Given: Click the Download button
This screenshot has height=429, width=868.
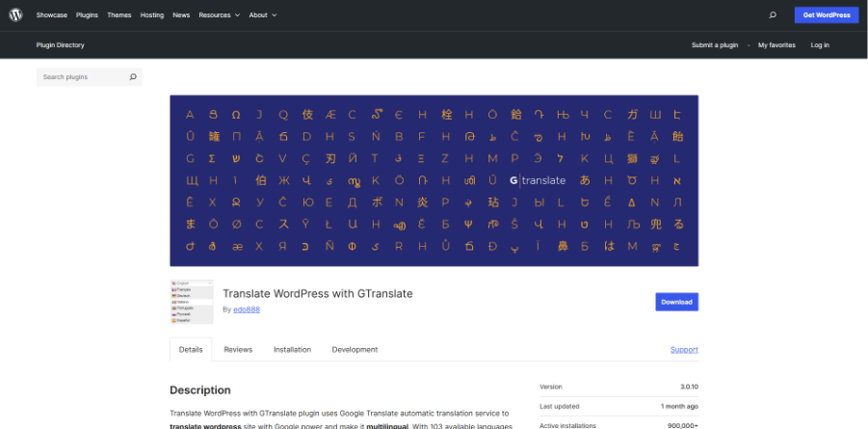Looking at the screenshot, I should tap(677, 302).
